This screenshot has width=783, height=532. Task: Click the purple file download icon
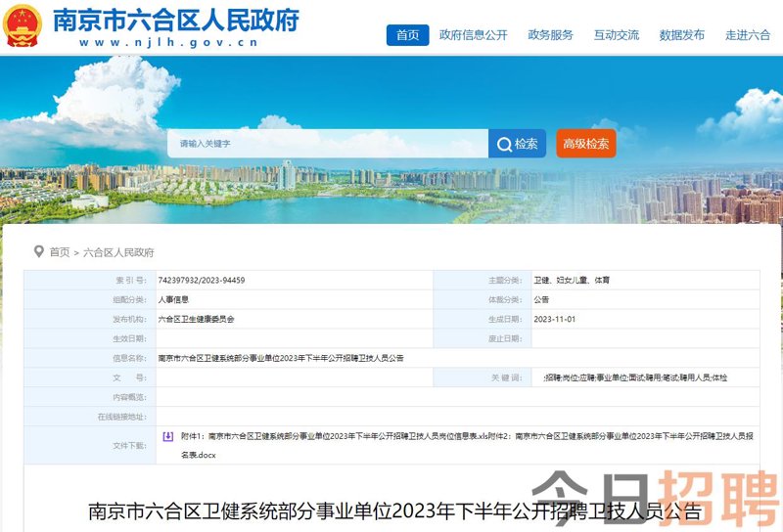167,436
